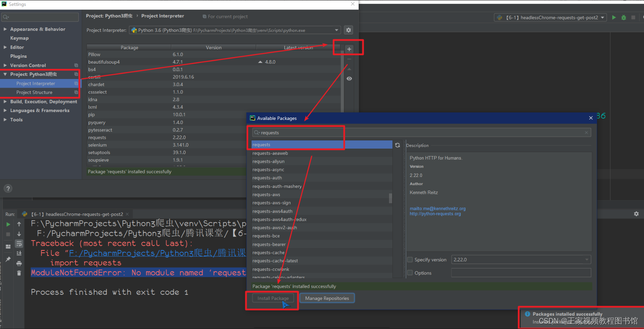Click the trash clear-all icon in Run panel
The image size is (644, 329).
click(x=19, y=273)
